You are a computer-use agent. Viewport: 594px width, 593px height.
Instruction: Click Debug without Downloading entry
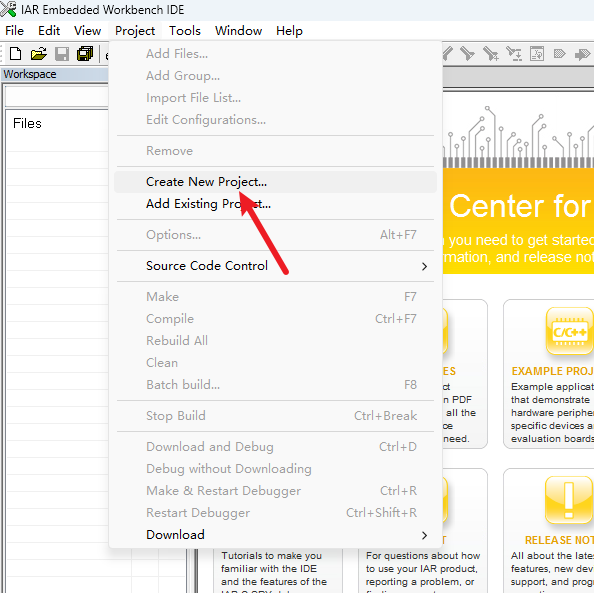[x=275, y=469]
